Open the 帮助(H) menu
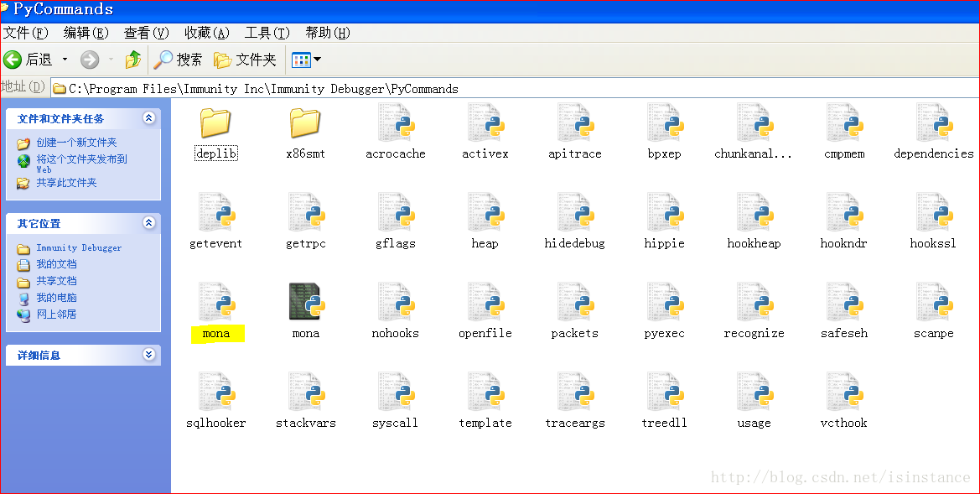980x494 pixels. (x=328, y=33)
